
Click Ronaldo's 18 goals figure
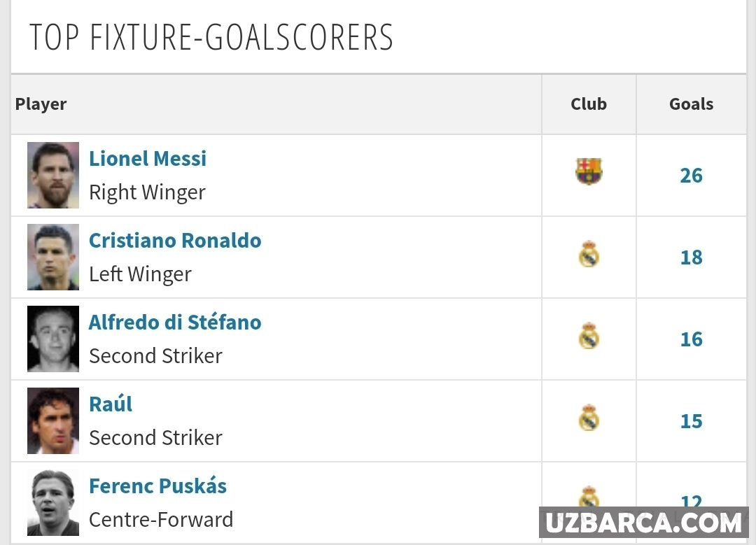tap(691, 257)
